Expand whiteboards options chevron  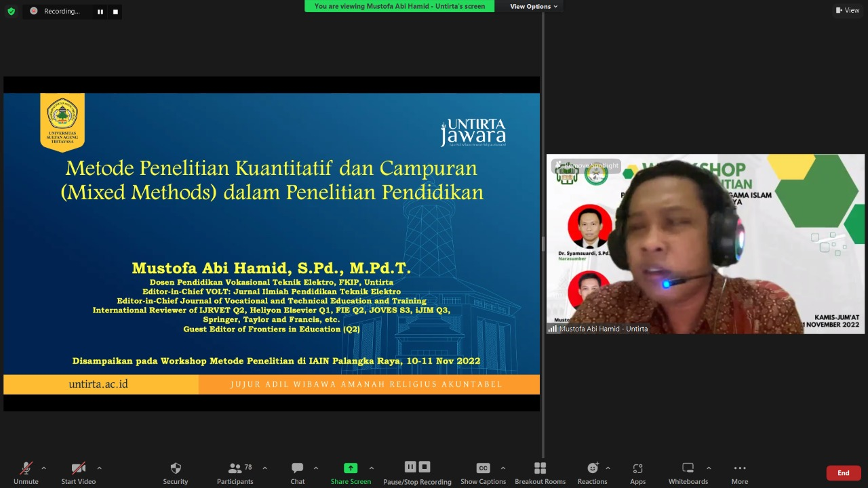709,468
